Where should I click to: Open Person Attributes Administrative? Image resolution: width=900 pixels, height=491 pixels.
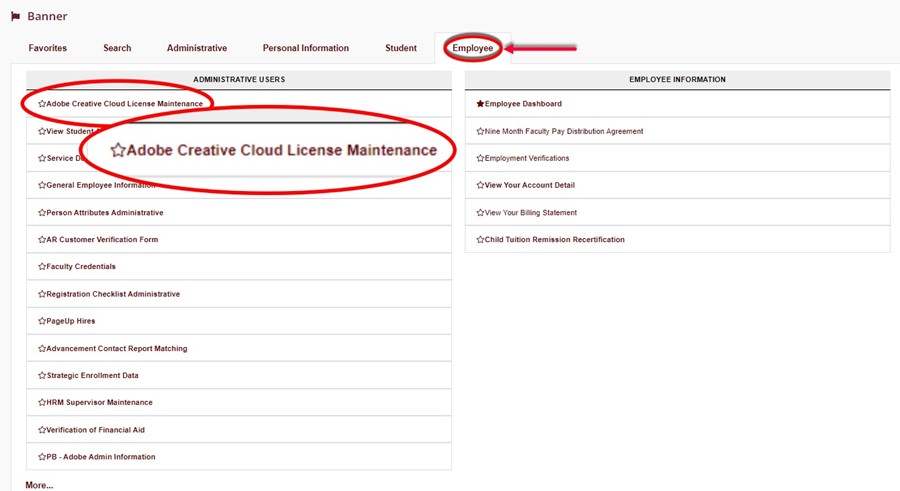coord(105,212)
